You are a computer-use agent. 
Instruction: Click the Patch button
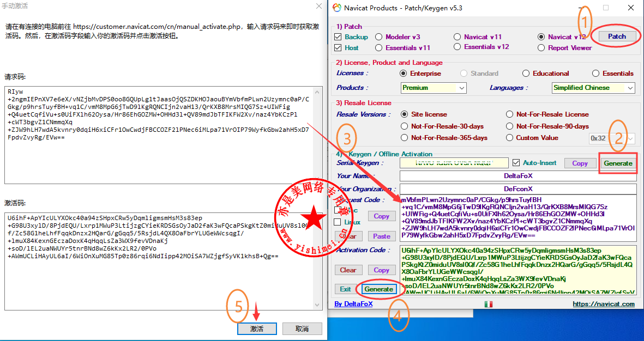click(617, 36)
